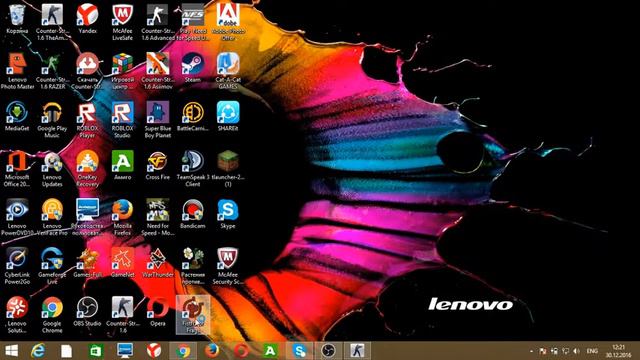Viewport: 640px width, 360px height.
Task: Open OneKey Recovery desktop shortcut
Action: (x=87, y=169)
